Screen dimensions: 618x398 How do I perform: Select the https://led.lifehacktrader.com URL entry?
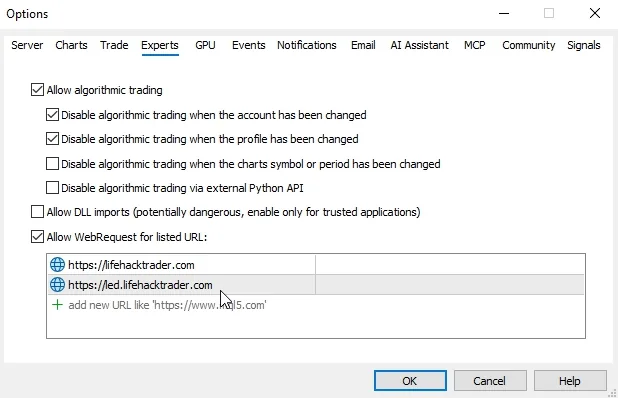[316, 285]
